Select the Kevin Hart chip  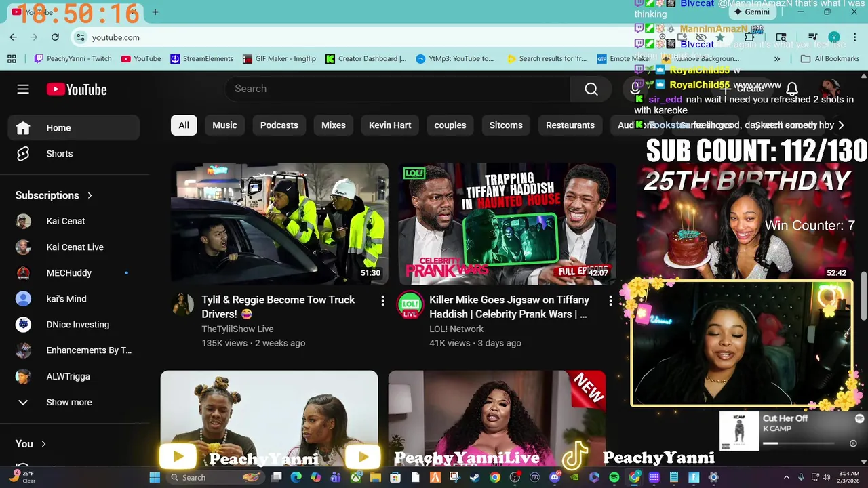point(390,125)
